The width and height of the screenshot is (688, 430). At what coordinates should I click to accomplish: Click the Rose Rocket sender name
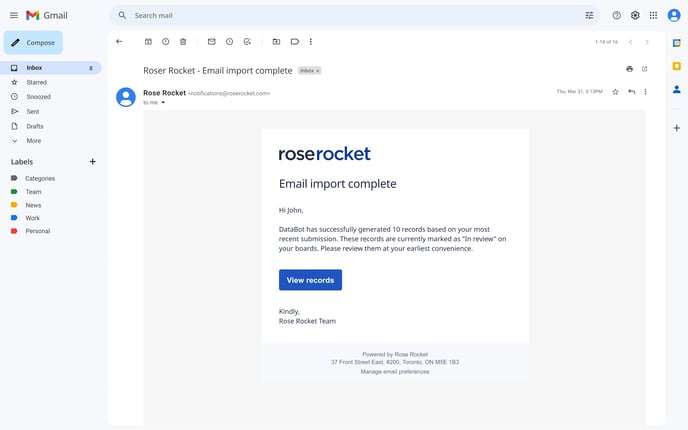(165, 93)
